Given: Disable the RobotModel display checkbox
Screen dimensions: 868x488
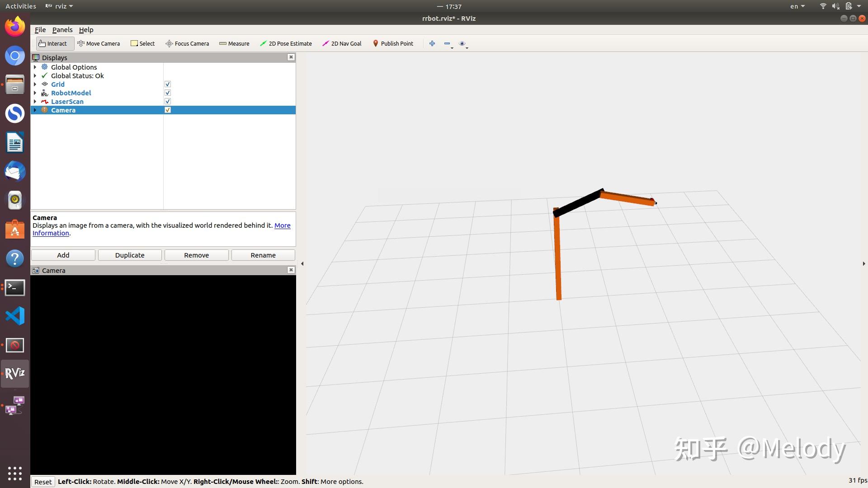Looking at the screenshot, I should (x=168, y=93).
